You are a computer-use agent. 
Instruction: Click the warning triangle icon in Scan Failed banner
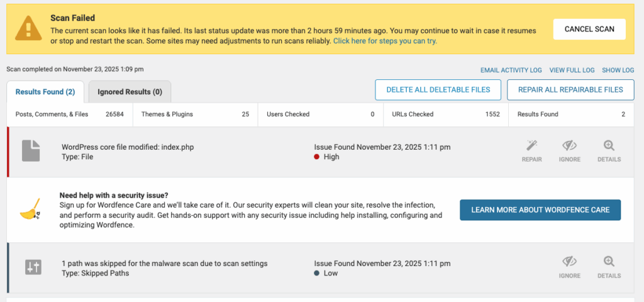coord(28,29)
